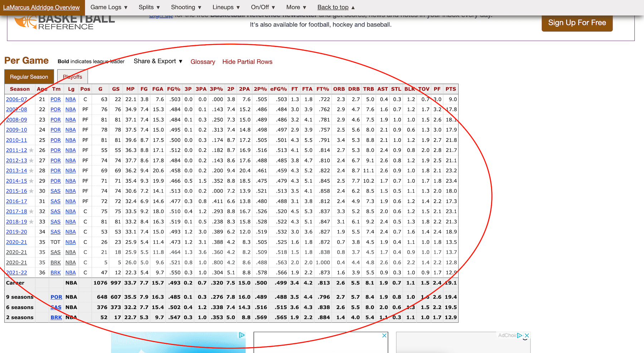Screen dimensions: 644x353
Task: Click NBA league link in 2009-10 row
Action: click(x=70, y=130)
